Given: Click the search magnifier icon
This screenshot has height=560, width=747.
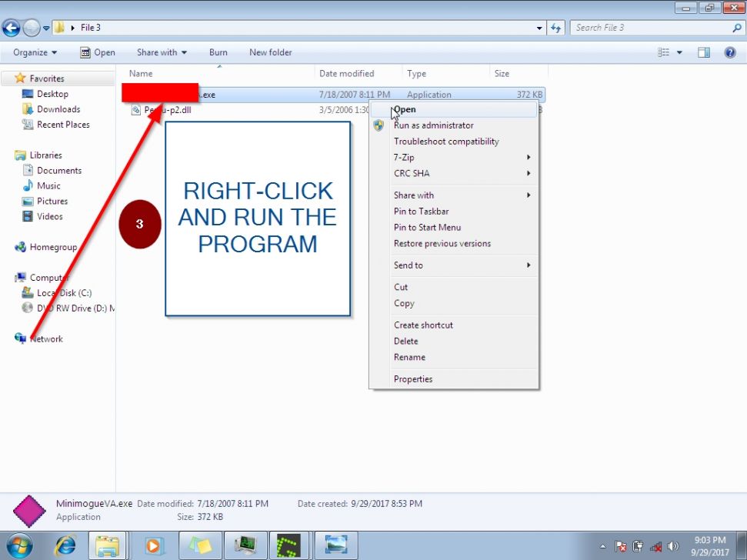Looking at the screenshot, I should [x=736, y=28].
